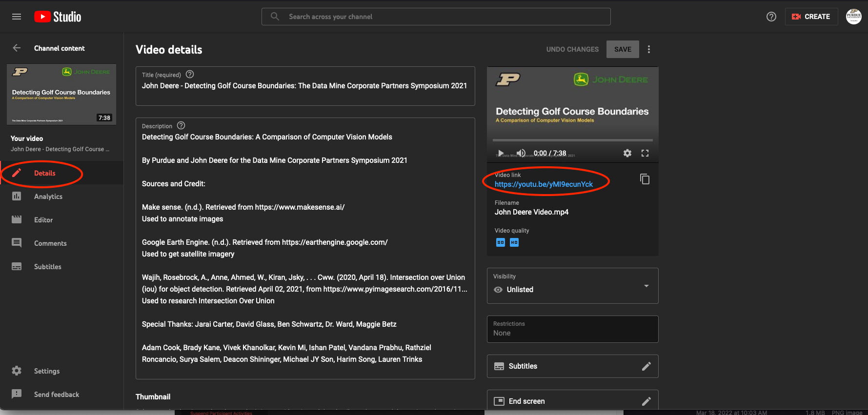Seek on the video progress bar
The width and height of the screenshot is (868, 415).
[x=573, y=140]
